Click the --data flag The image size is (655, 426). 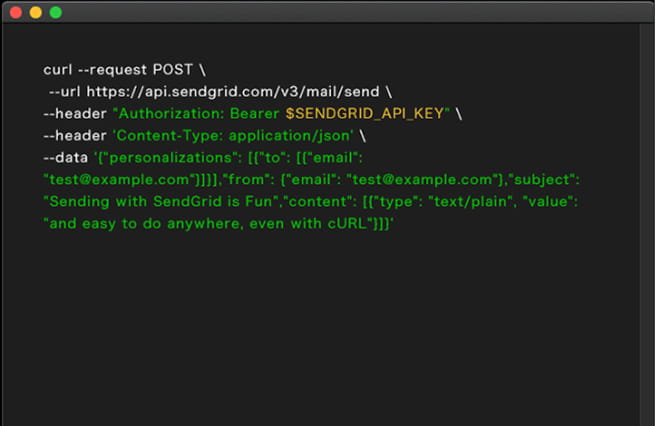62,157
